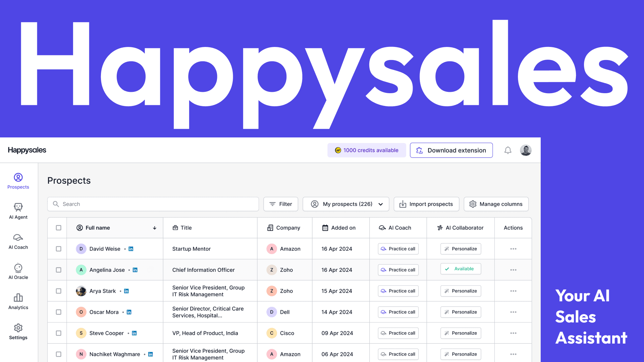Open the notifications bell icon

508,150
